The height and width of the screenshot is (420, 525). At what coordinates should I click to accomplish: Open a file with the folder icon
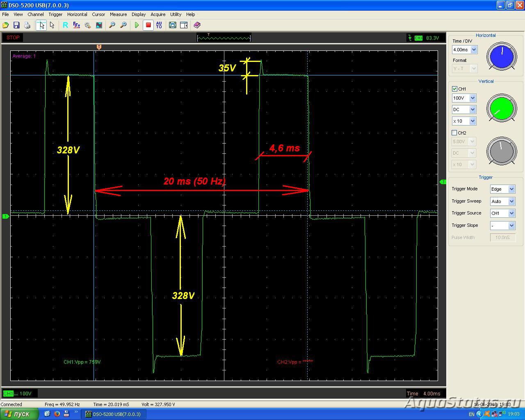coord(6,25)
